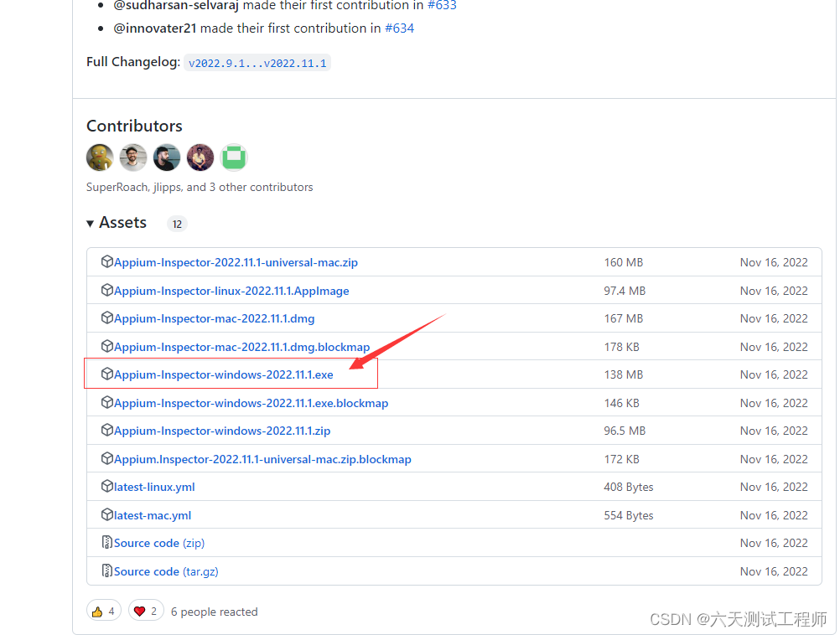Viewport: 840px width, 635px height.
Task: Download Source code (zip)
Action: 159,544
